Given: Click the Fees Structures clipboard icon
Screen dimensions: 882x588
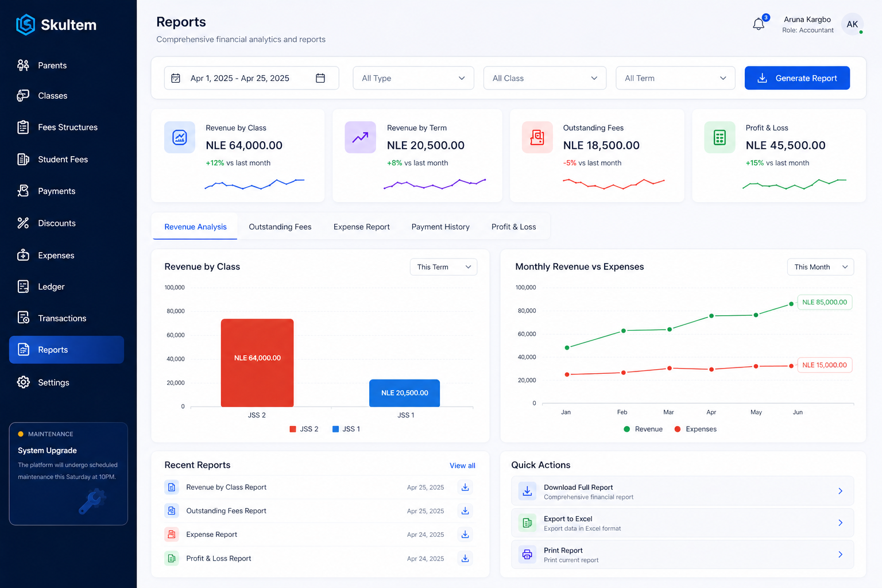Looking at the screenshot, I should [23, 127].
